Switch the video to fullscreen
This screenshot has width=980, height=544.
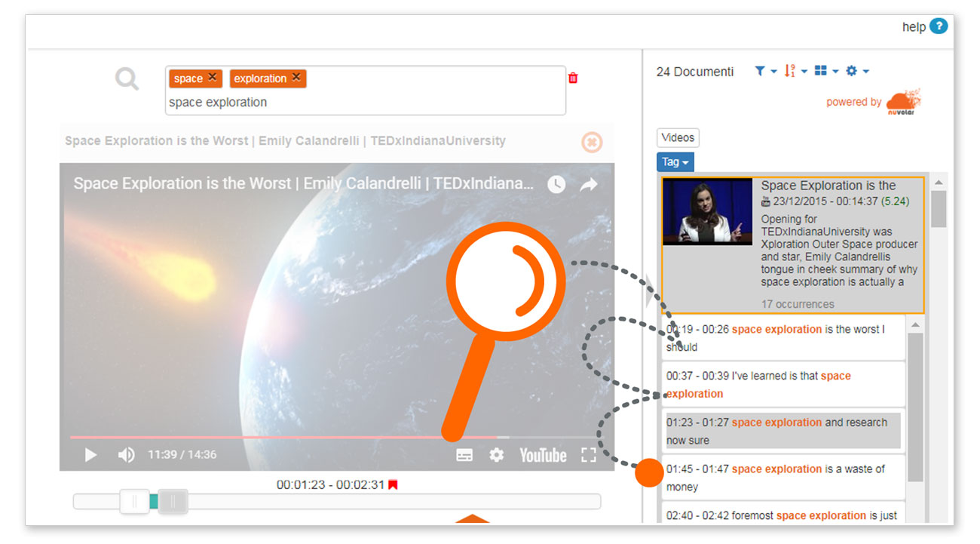(x=589, y=455)
